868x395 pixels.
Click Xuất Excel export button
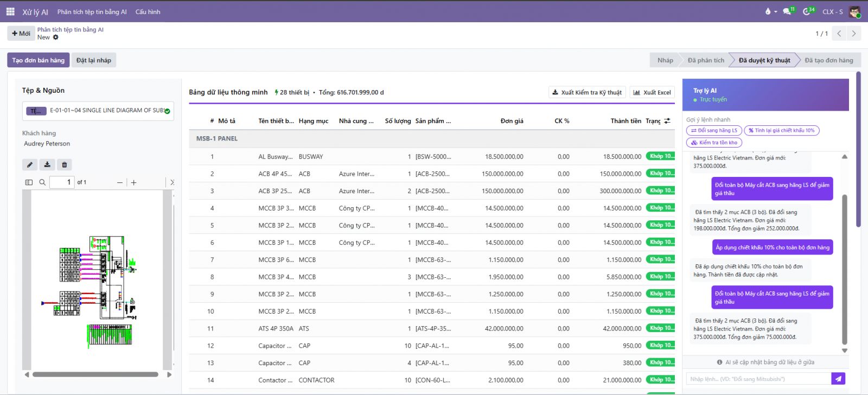click(x=652, y=92)
